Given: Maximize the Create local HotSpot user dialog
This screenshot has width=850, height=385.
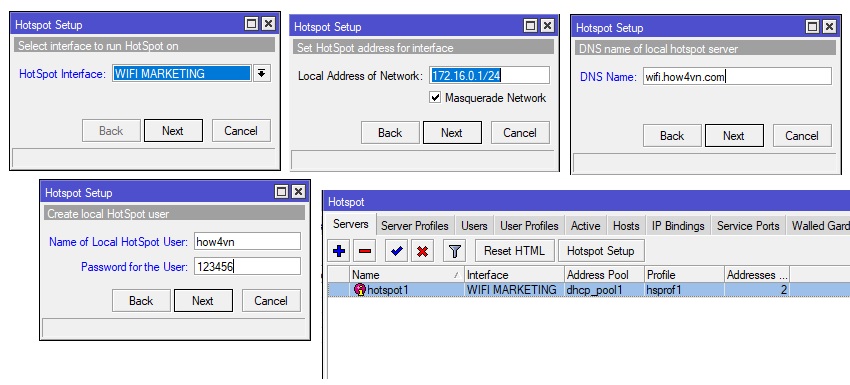Looking at the screenshot, I should (281, 191).
